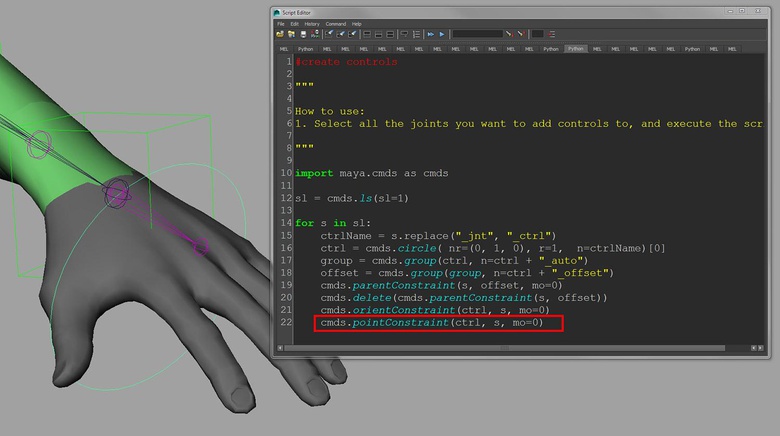Click the horizontal scrollbar below the code
Image resolution: width=780 pixels, height=436 pixels.
point(500,348)
